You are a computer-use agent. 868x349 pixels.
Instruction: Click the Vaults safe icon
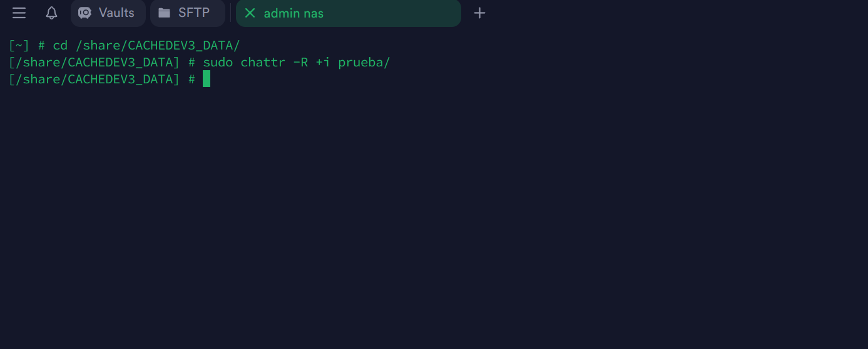[x=84, y=13]
